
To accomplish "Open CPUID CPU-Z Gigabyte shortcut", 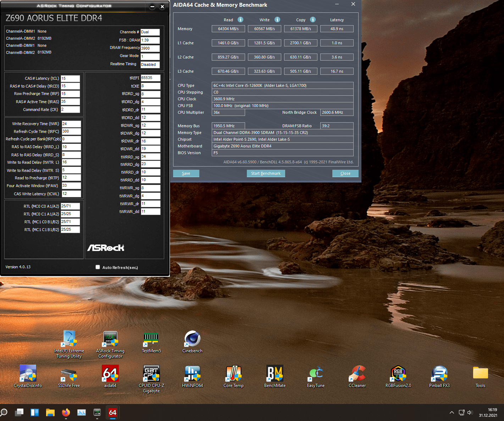I will click(151, 378).
